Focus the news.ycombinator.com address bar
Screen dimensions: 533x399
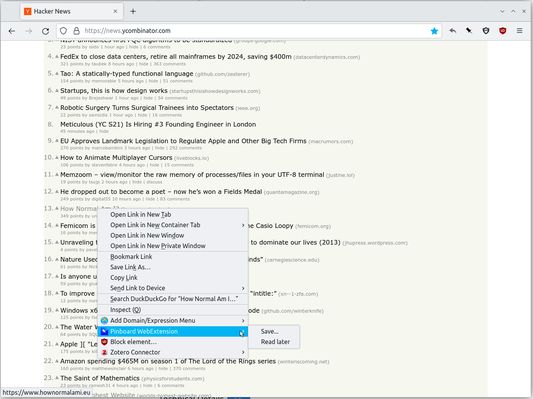click(x=248, y=31)
